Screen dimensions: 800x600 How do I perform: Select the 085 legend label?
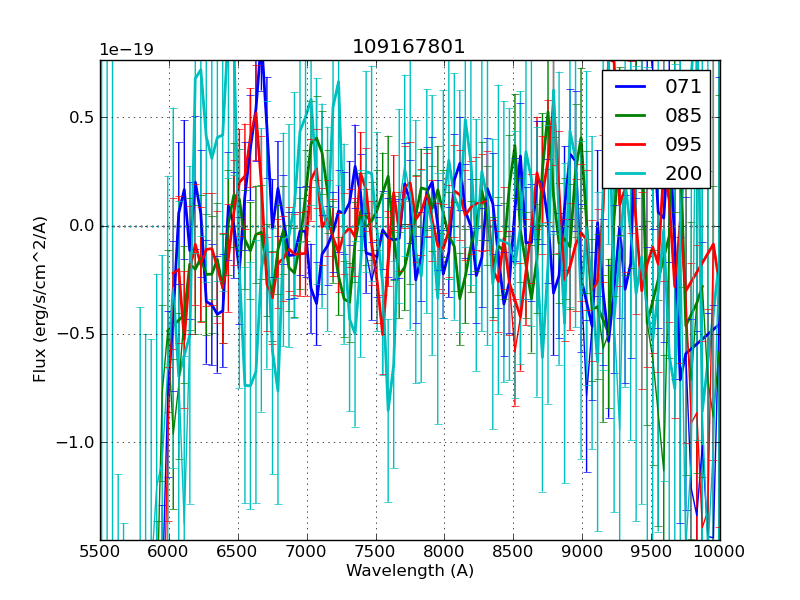tap(683, 115)
